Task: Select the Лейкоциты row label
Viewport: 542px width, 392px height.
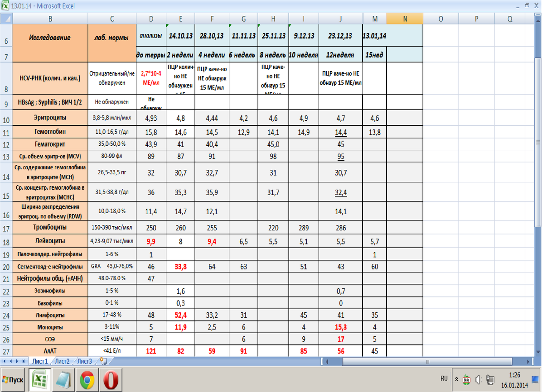Action: point(50,241)
